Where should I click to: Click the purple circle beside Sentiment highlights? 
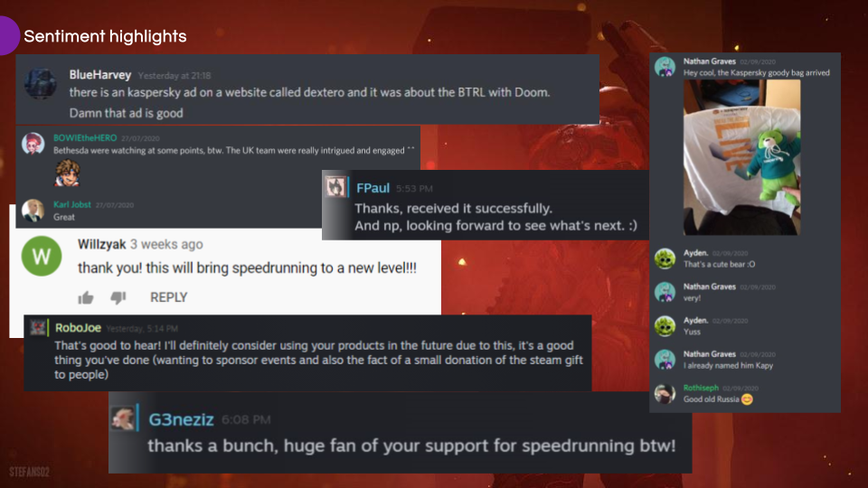(8, 36)
